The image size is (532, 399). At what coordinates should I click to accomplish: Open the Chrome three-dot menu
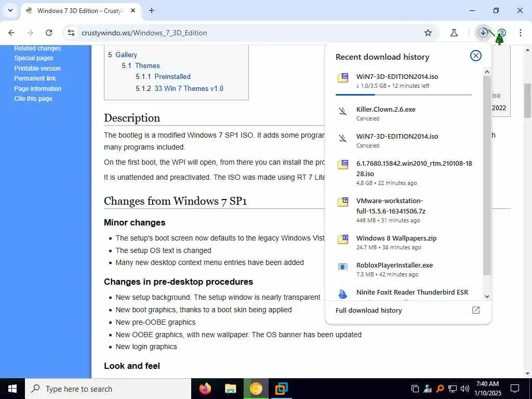521,33
